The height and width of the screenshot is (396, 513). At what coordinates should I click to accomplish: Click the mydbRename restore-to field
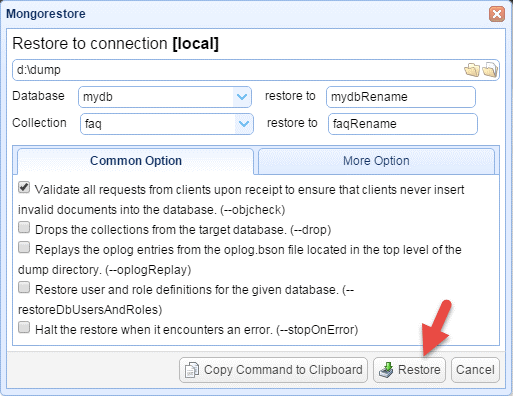pos(401,97)
